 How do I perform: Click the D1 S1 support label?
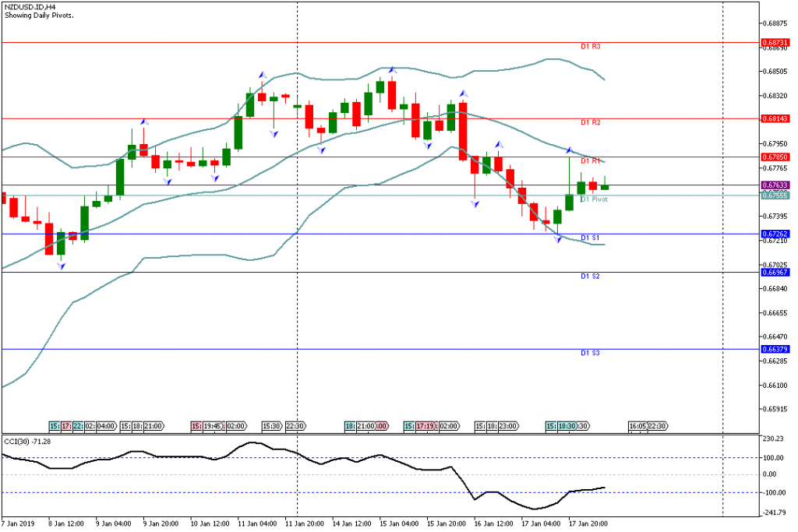pyautogui.click(x=590, y=238)
